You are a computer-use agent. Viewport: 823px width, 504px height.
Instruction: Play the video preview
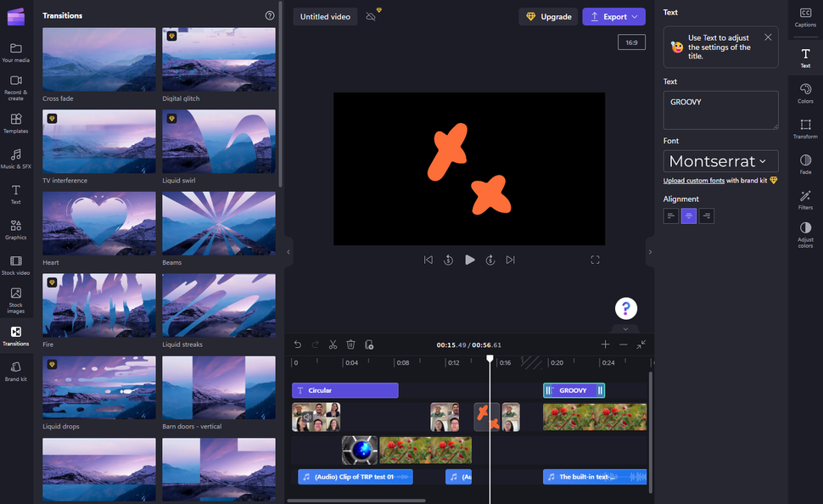pyautogui.click(x=470, y=260)
